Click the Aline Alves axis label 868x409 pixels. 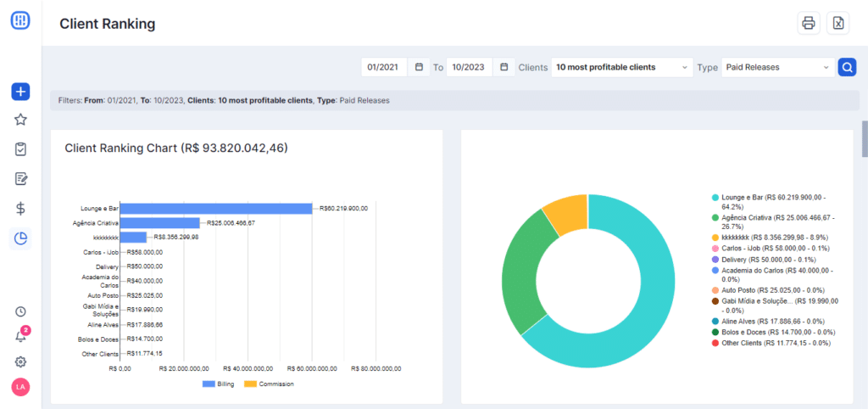(103, 325)
